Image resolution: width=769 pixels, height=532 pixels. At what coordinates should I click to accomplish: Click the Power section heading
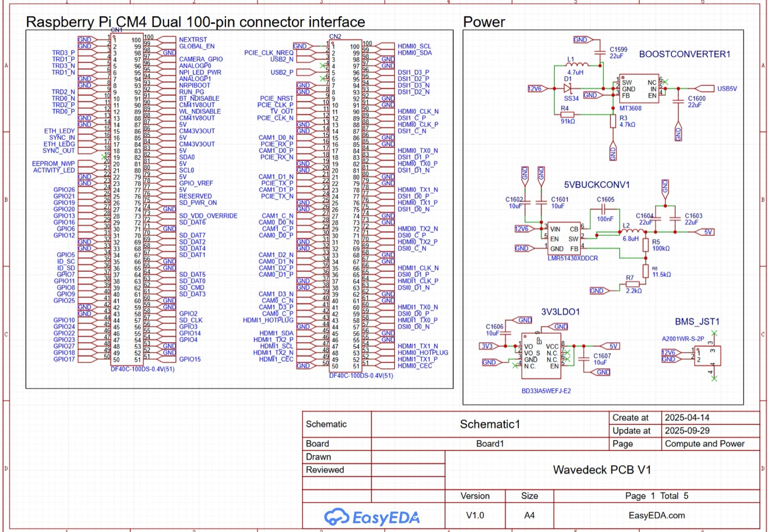tap(484, 22)
